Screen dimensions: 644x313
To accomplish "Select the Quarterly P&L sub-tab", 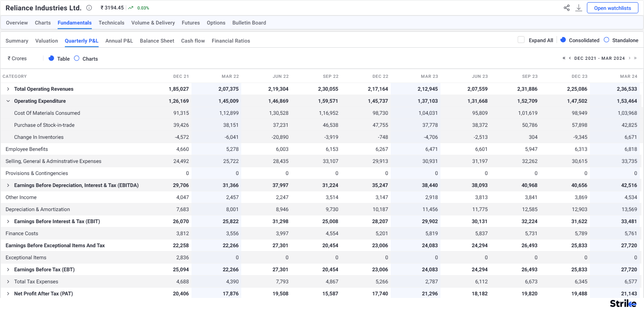I will pos(82,41).
